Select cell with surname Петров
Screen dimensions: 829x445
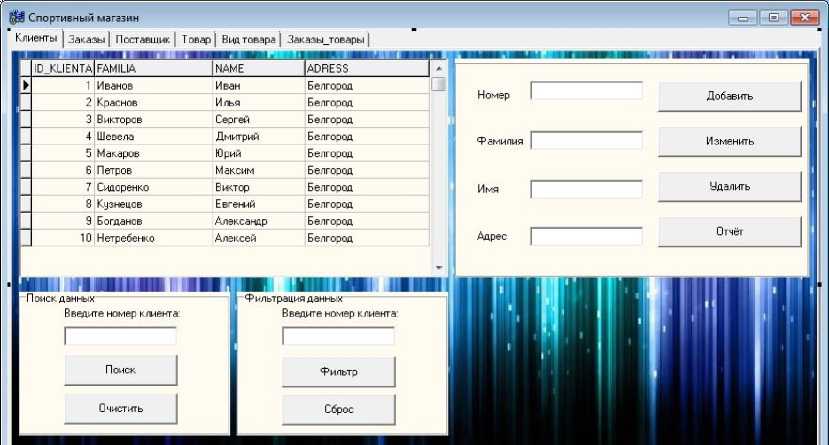pyautogui.click(x=153, y=170)
